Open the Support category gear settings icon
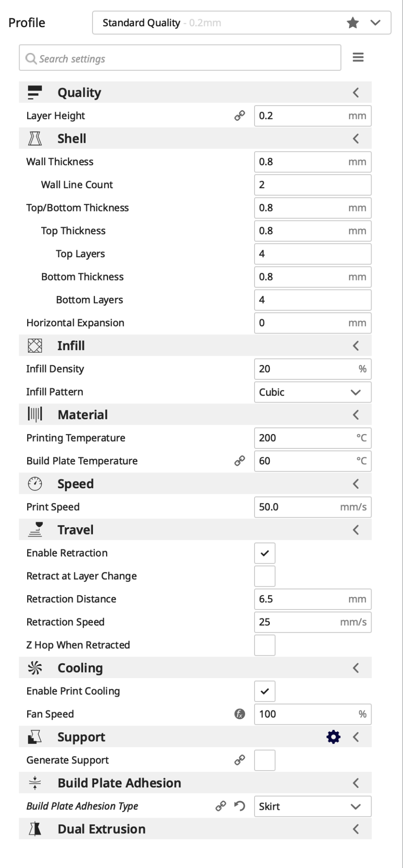The width and height of the screenshot is (403, 868). 333,737
